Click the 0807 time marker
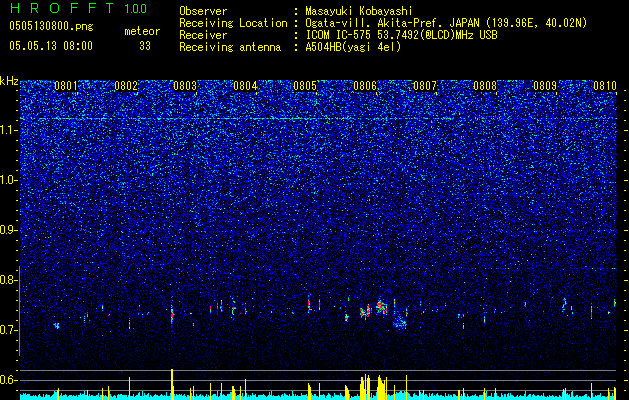The width and height of the screenshot is (629, 400). [425, 86]
